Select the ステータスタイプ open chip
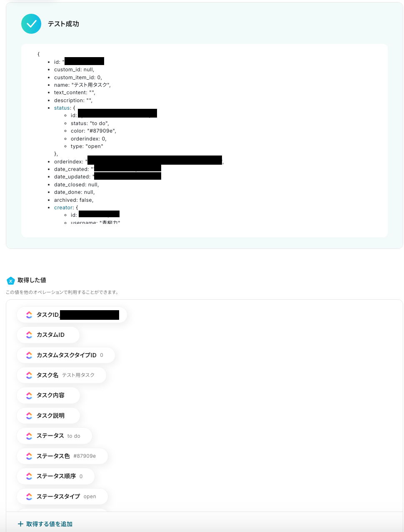Viewport: 404px width, 532px height. pos(62,497)
